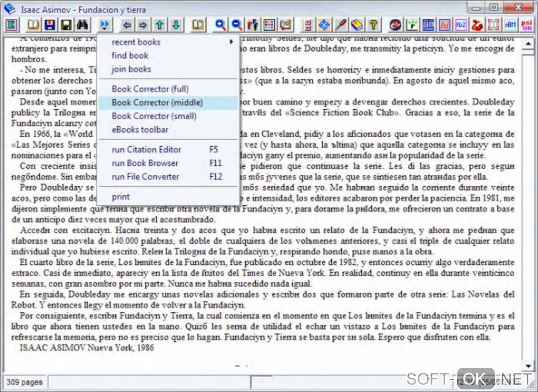Click the pink-framed open book icon

coord(494,25)
